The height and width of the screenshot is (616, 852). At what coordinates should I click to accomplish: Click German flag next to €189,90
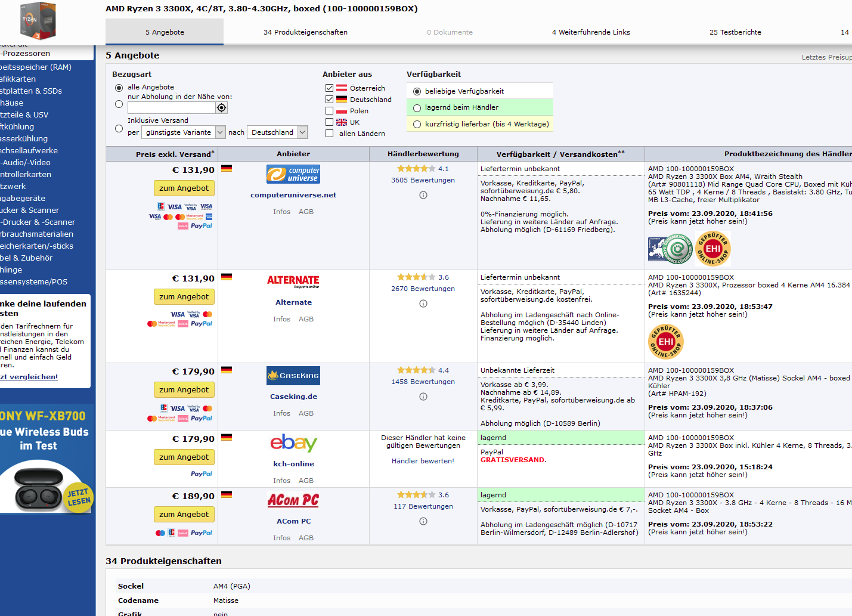pos(227,495)
